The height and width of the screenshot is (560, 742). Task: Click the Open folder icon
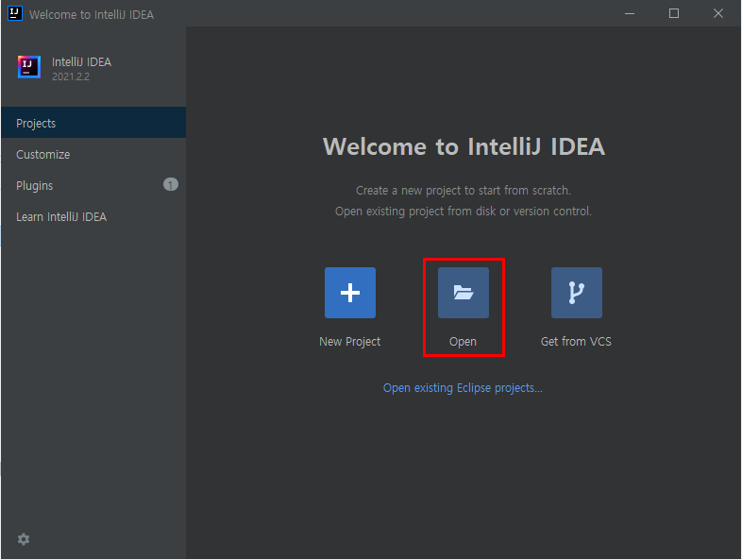464,293
